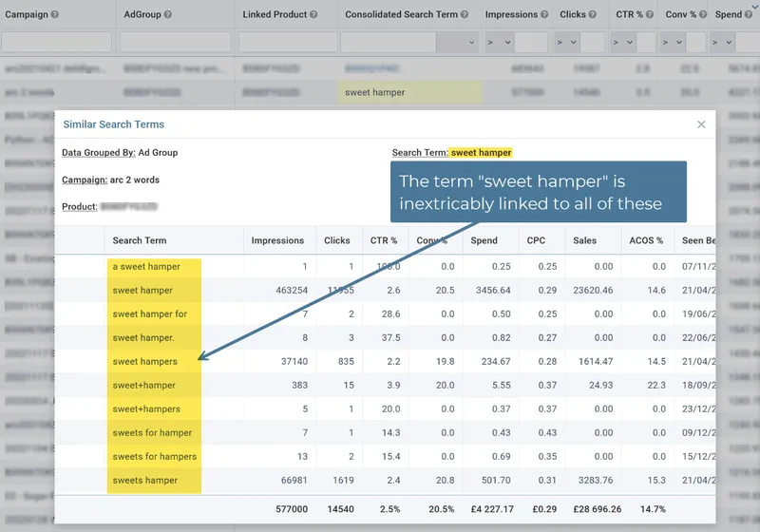Select the "sweets hamper" row in the dialog
Viewport: 760px width, 532px height.
[145, 481]
